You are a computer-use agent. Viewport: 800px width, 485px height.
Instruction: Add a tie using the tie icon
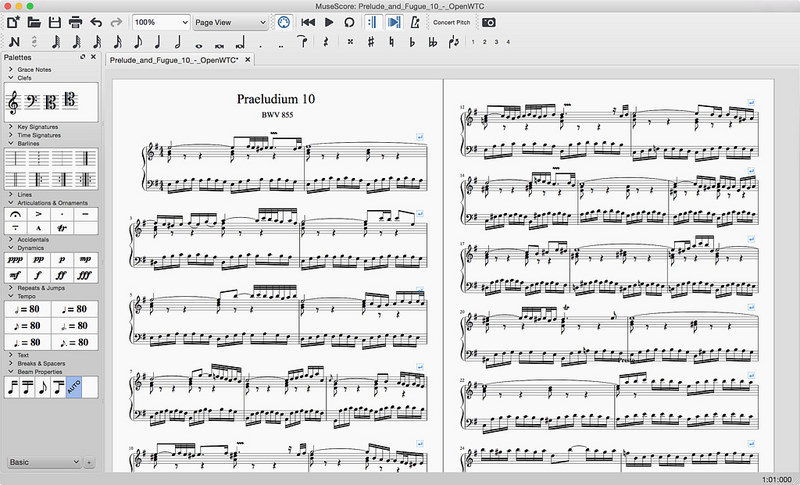[x=303, y=42]
